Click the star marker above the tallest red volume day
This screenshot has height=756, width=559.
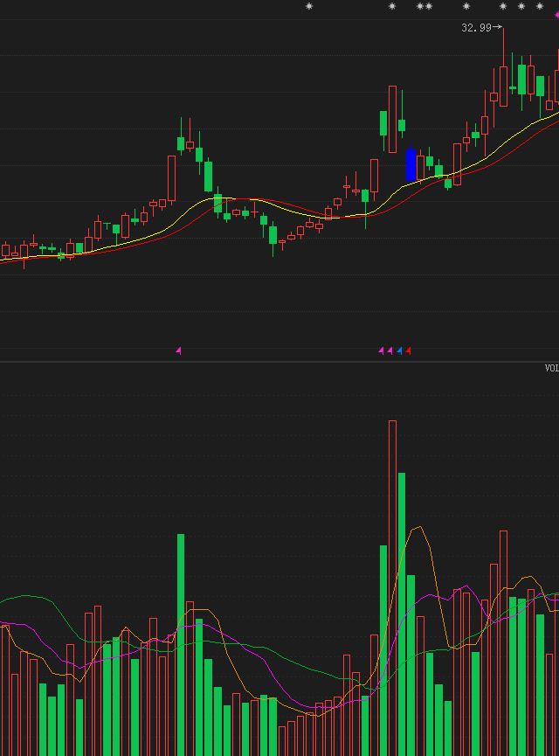click(x=392, y=6)
